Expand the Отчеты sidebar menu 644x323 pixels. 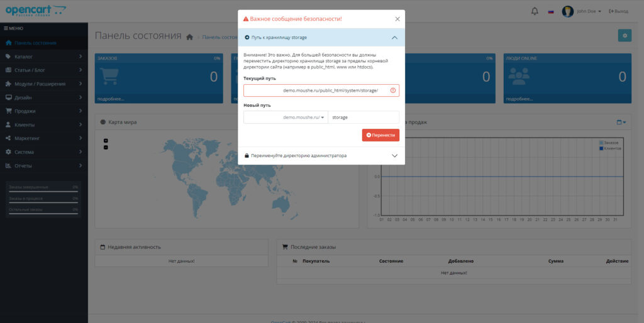[x=44, y=166]
